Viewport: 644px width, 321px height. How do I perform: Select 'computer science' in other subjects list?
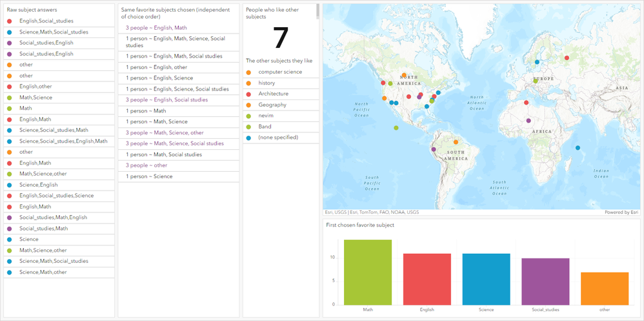click(x=281, y=72)
